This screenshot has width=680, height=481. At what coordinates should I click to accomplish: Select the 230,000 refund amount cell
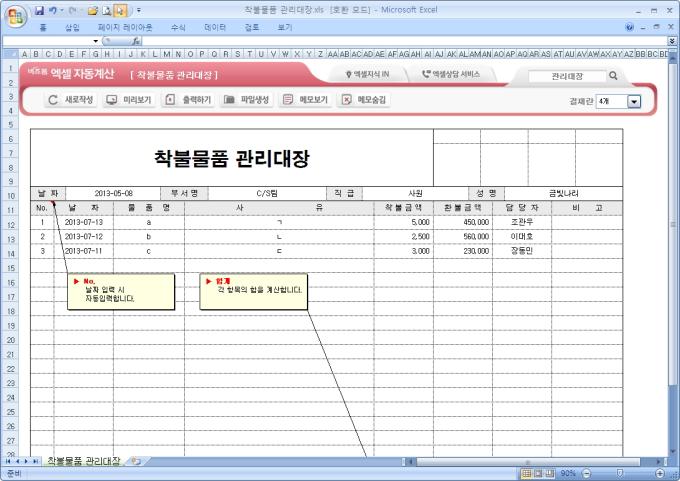coord(463,251)
